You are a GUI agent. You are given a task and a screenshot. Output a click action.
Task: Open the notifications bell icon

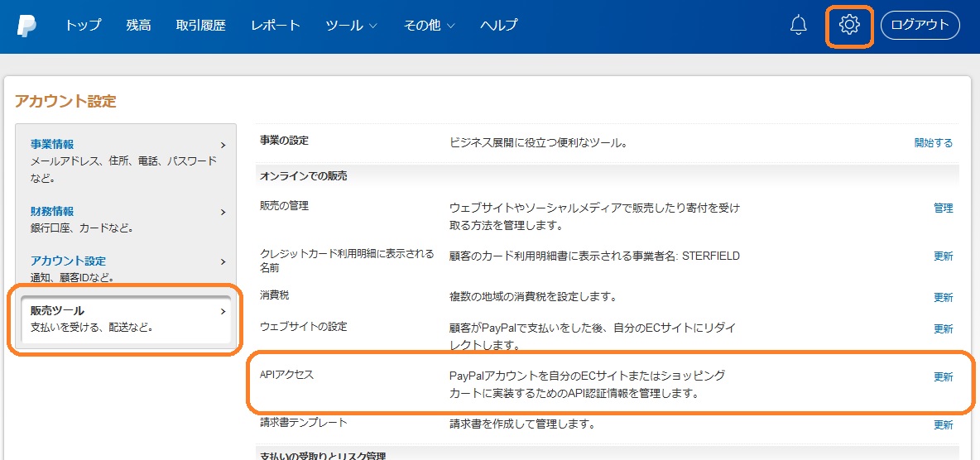[798, 26]
